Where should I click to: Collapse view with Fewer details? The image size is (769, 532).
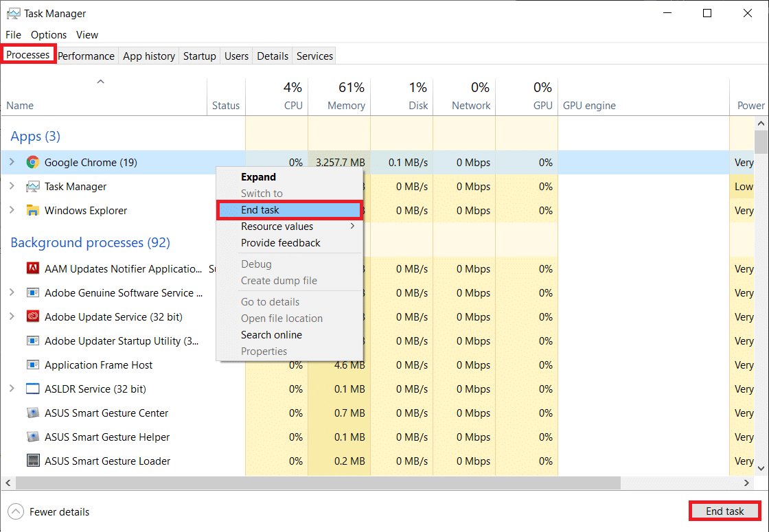pos(49,511)
